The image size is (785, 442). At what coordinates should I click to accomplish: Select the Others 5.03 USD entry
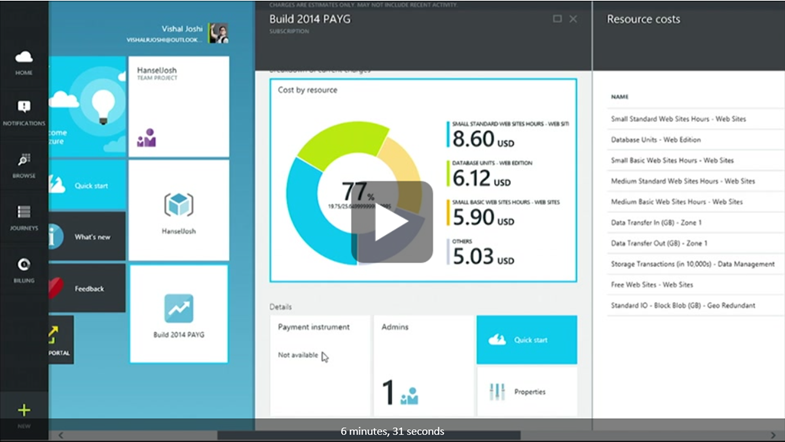point(482,252)
